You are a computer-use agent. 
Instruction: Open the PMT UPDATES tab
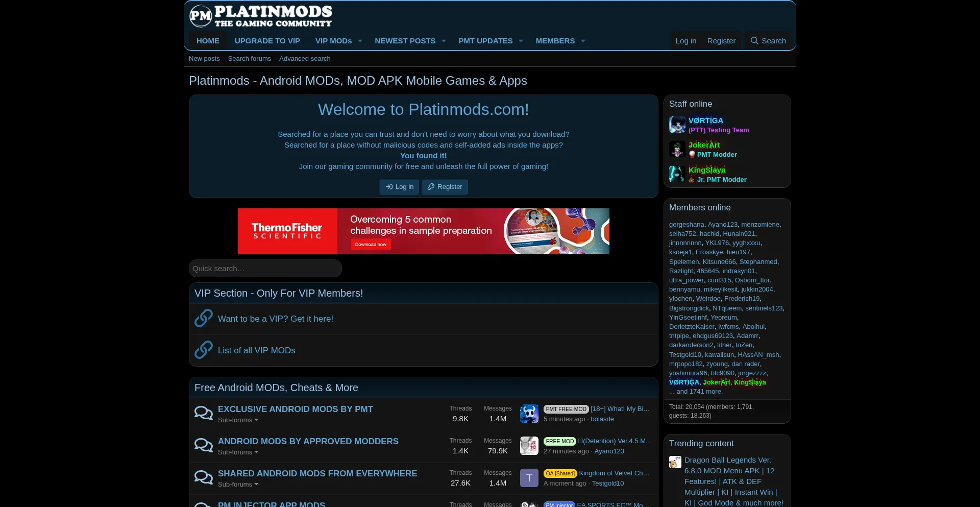485,41
